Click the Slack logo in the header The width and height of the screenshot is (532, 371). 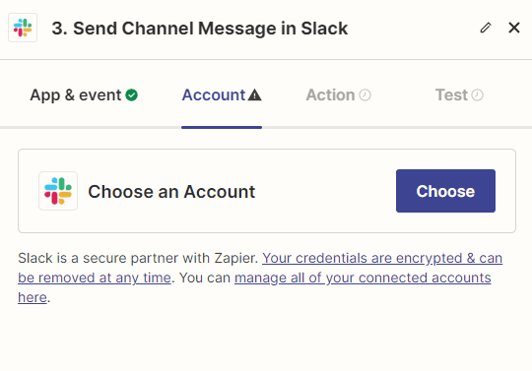click(x=23, y=27)
